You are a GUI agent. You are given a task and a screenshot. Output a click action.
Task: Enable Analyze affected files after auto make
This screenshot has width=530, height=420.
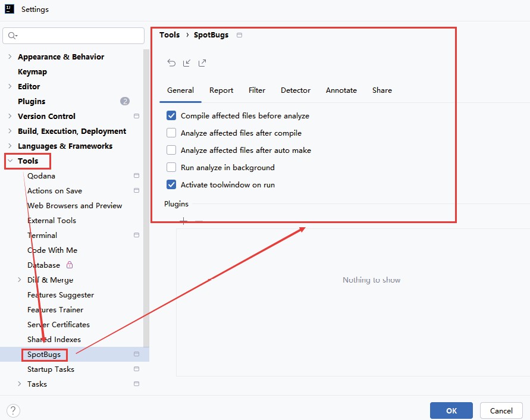point(171,150)
